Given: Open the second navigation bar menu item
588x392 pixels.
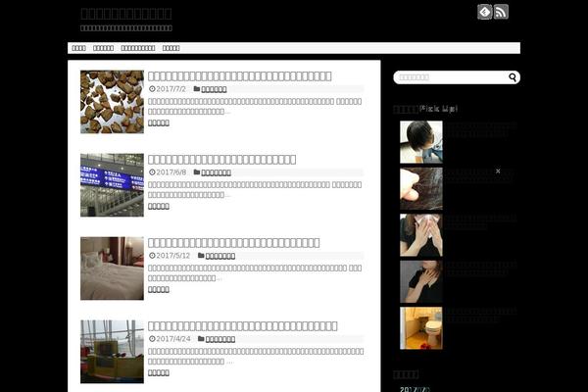Looking at the screenshot, I should (103, 48).
